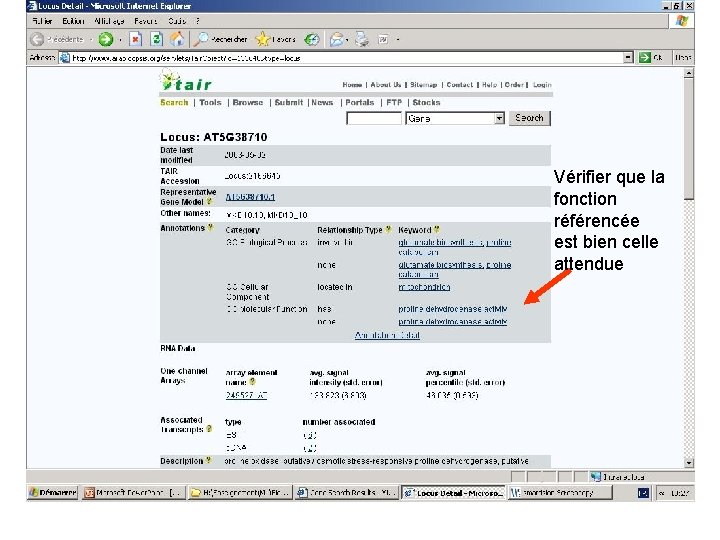Open the History/Media globe icon
Viewport: 720px width, 540px height.
(x=312, y=39)
